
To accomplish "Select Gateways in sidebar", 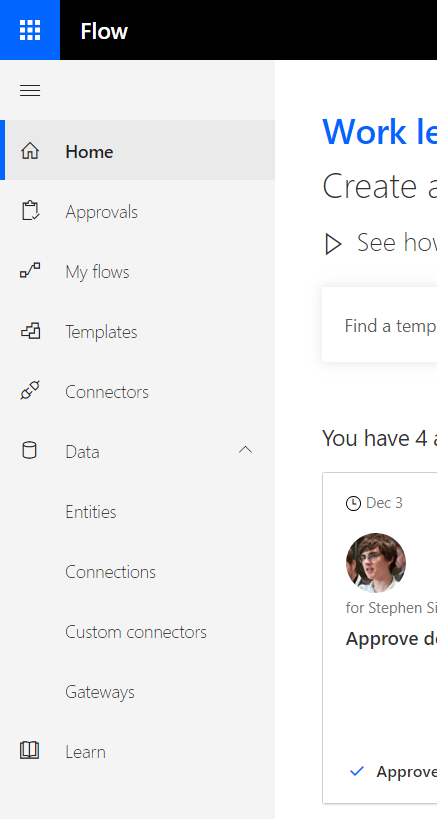I will [x=100, y=692].
